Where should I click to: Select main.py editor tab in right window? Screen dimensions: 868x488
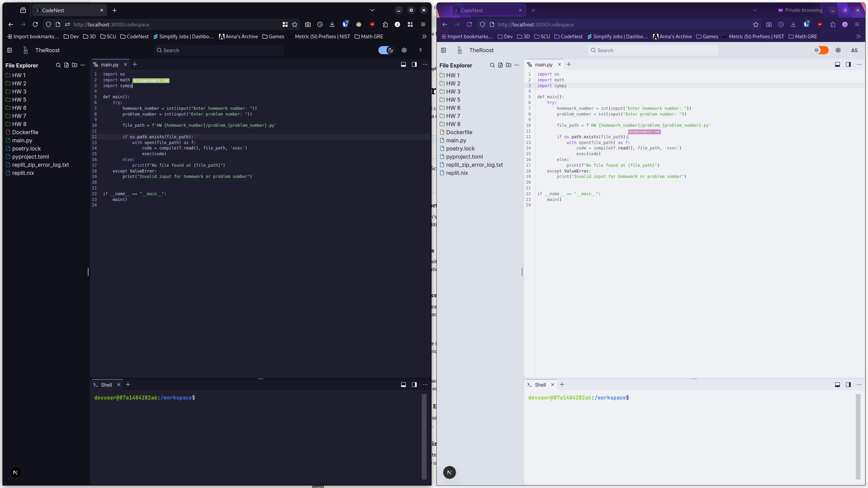coord(544,64)
